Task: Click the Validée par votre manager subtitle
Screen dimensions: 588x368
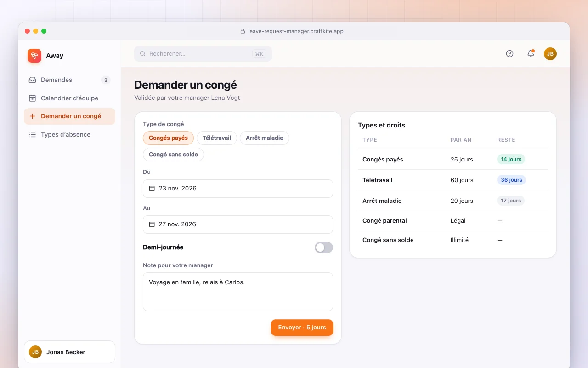Action: pos(187,98)
